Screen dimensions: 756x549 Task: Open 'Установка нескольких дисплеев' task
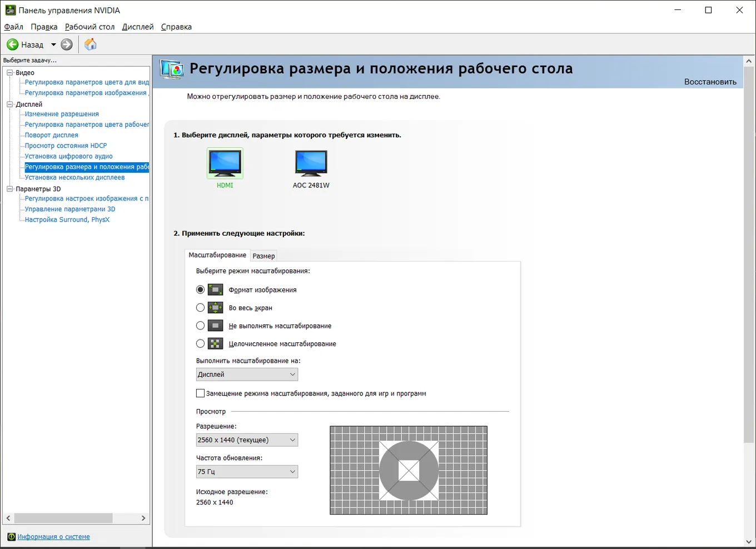[x=74, y=177]
